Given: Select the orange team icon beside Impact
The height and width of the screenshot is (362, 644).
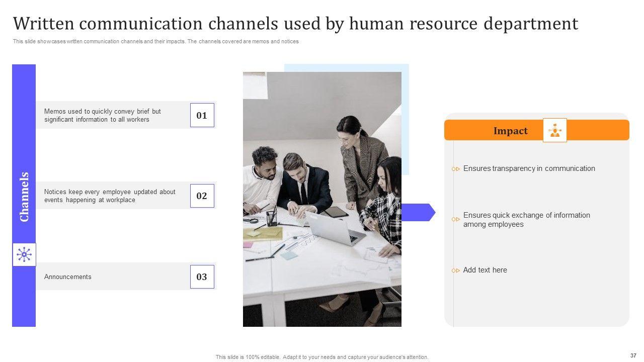Looking at the screenshot, I should point(555,130).
